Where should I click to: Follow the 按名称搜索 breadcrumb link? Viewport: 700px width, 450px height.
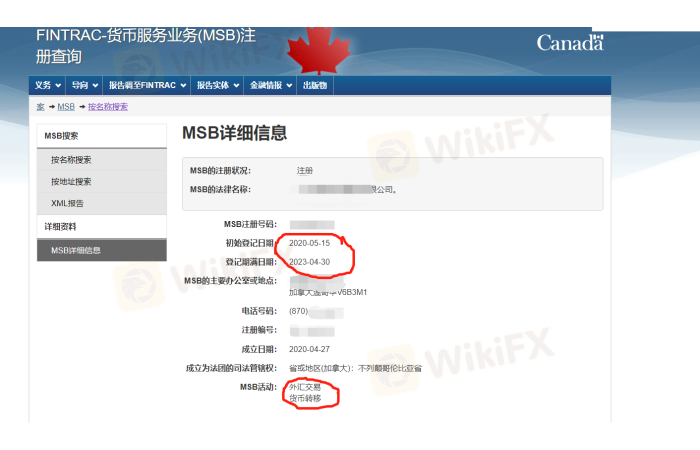click(108, 107)
